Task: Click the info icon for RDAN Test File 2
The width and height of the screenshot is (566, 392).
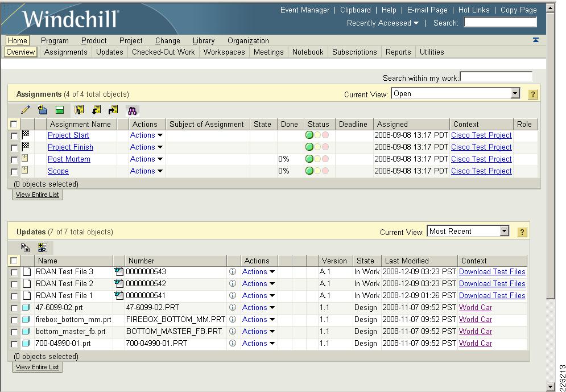Action: click(233, 284)
